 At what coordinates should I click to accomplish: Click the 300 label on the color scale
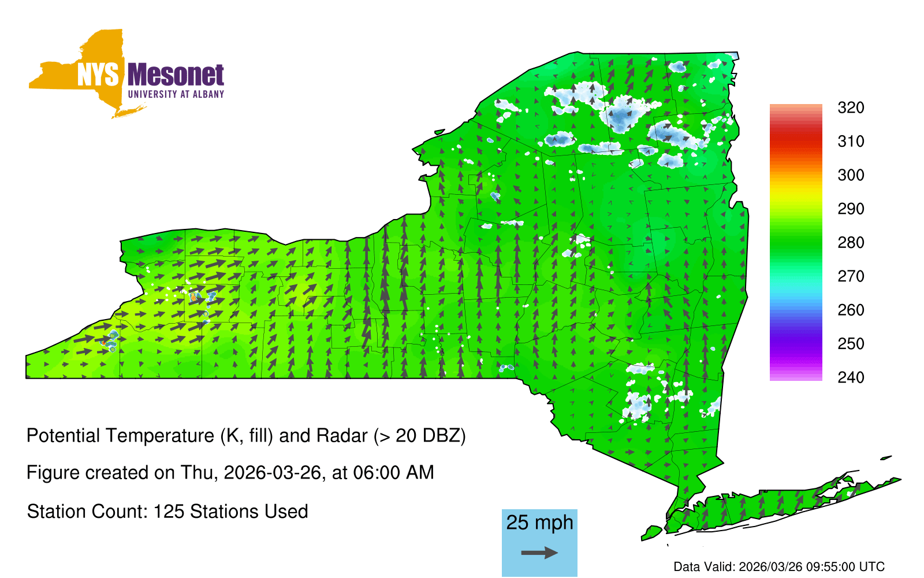tap(851, 175)
